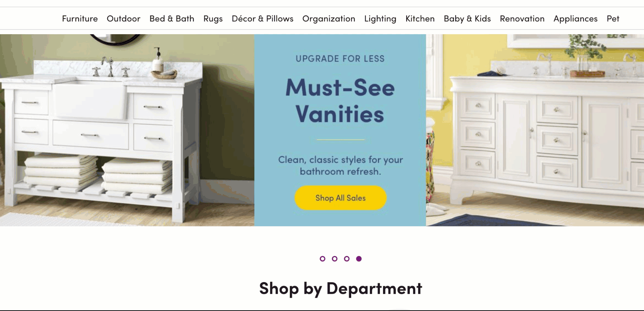Open the Renovation category
The image size is (644, 311).
[x=522, y=19]
